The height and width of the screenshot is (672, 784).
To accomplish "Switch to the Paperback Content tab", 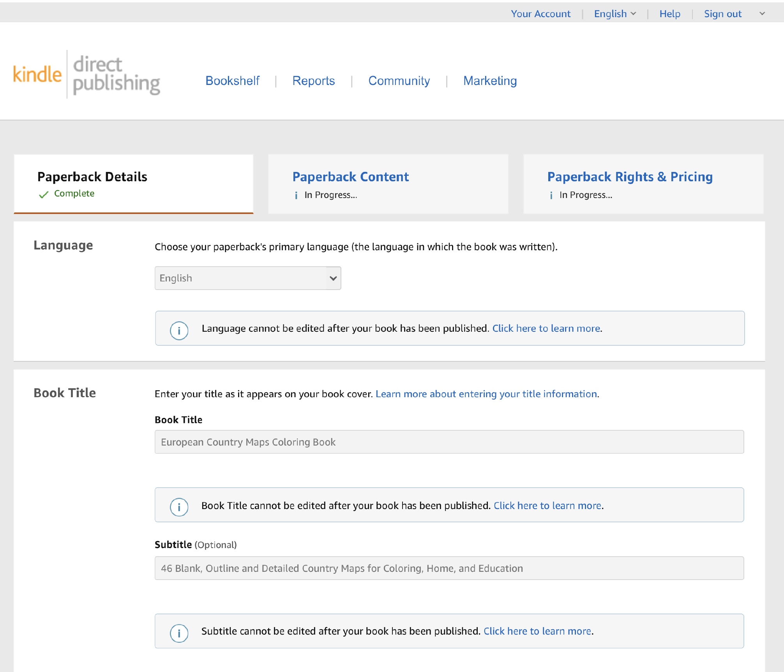I will (350, 177).
